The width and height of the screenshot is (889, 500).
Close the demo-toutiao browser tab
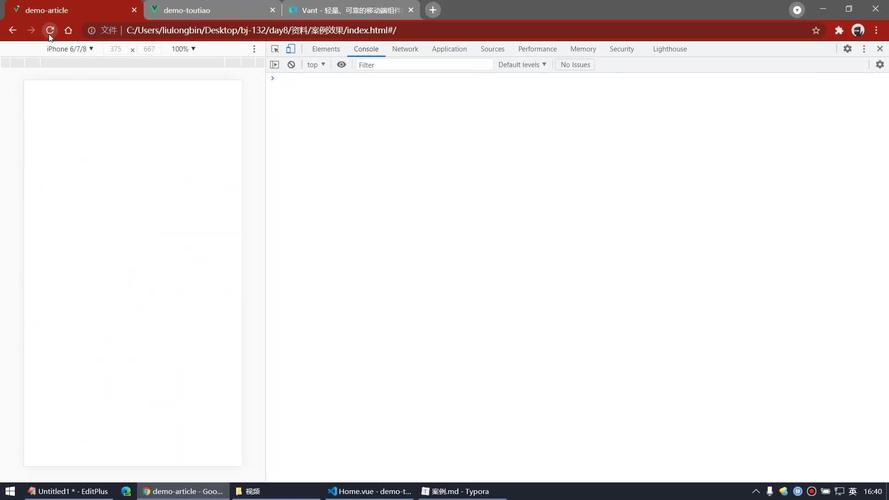coord(273,10)
